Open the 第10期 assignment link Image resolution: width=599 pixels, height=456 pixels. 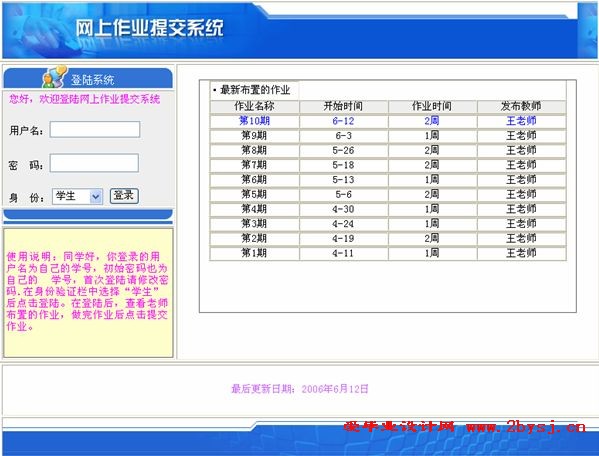coord(254,121)
